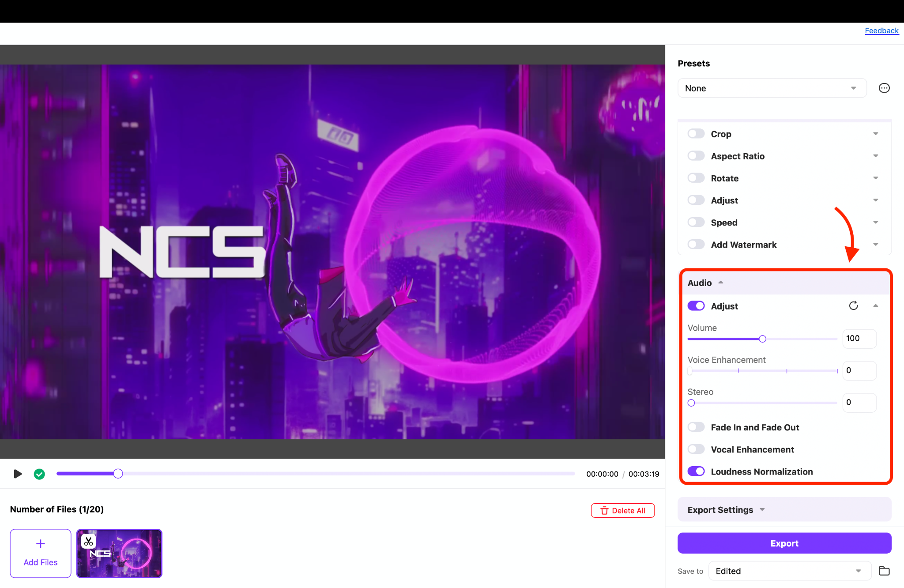The width and height of the screenshot is (904, 588).
Task: Collapse the audio Adjust section arrow
Action: click(876, 306)
